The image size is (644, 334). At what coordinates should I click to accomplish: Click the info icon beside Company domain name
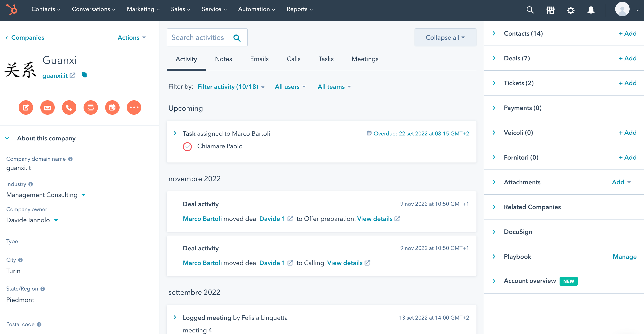click(x=70, y=159)
